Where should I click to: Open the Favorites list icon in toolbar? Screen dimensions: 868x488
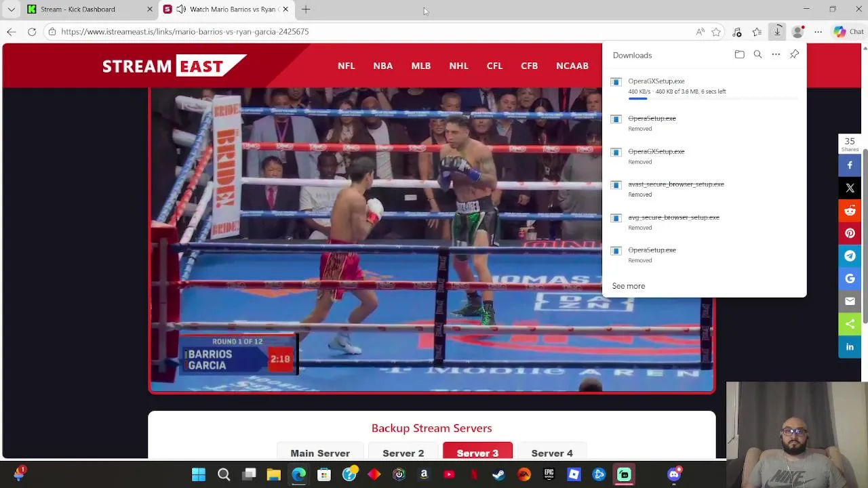[757, 32]
